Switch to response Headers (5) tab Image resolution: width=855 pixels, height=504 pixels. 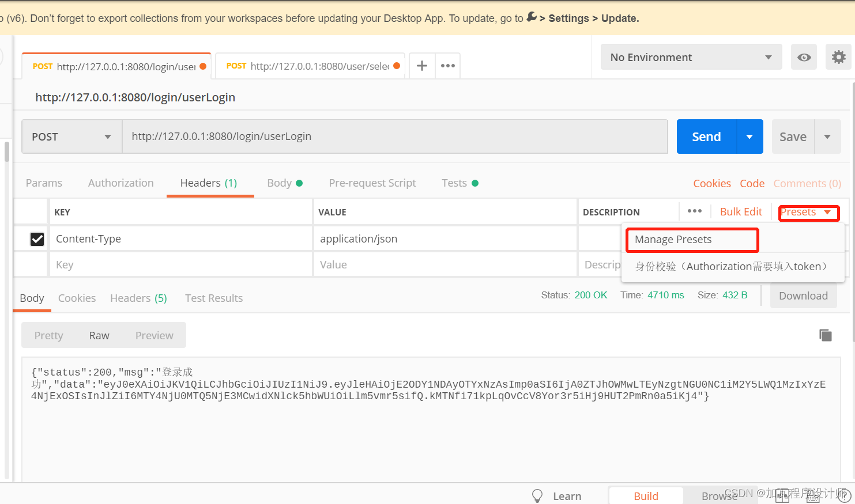point(138,298)
